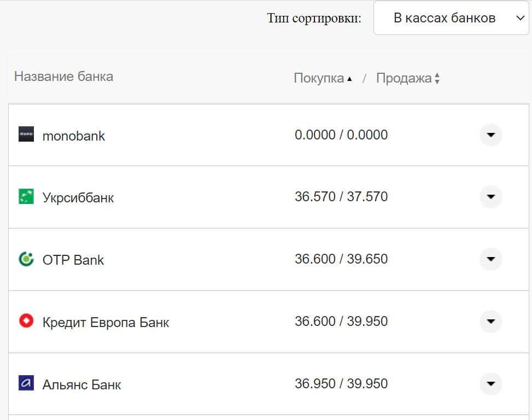Viewport: 532px width, 420px height.
Task: Expand details for the monobank row
Action: 490,135
